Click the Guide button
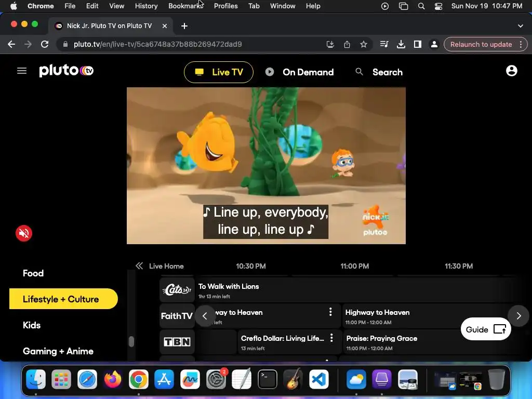532x399 pixels. tap(486, 329)
